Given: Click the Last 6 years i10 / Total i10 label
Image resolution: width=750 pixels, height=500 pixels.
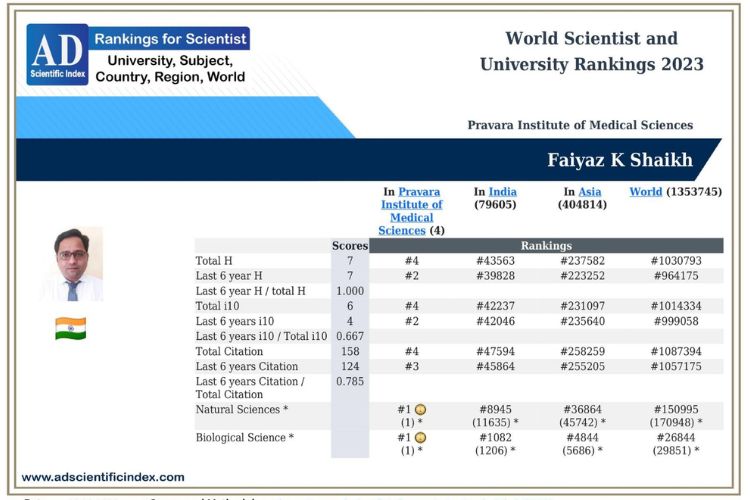Looking at the screenshot, I should (261, 336).
